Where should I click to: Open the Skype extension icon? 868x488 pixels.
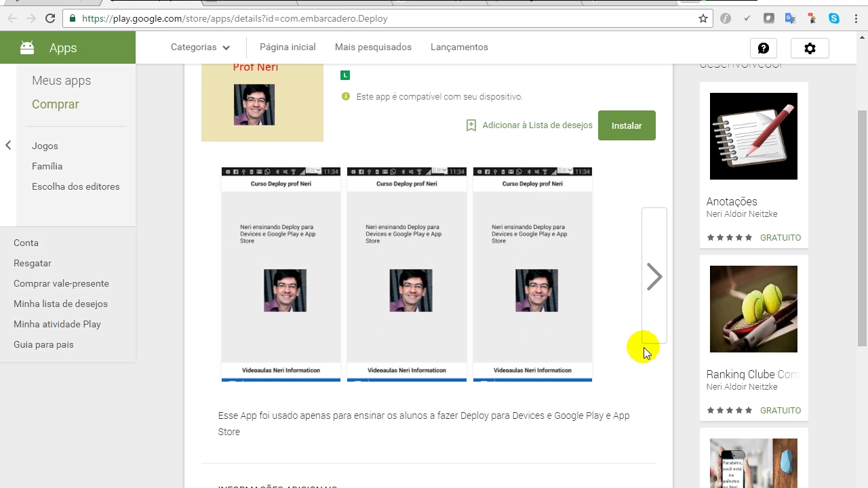tap(834, 18)
